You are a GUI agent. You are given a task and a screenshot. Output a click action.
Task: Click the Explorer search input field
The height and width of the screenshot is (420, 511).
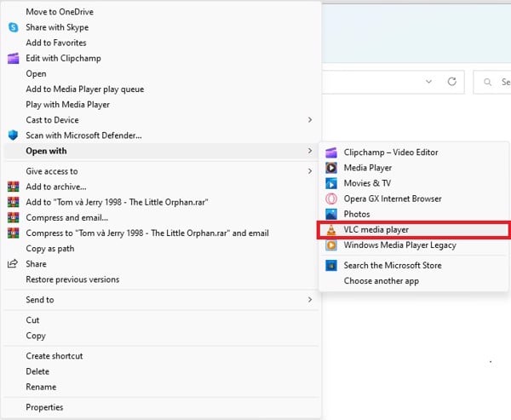point(492,82)
